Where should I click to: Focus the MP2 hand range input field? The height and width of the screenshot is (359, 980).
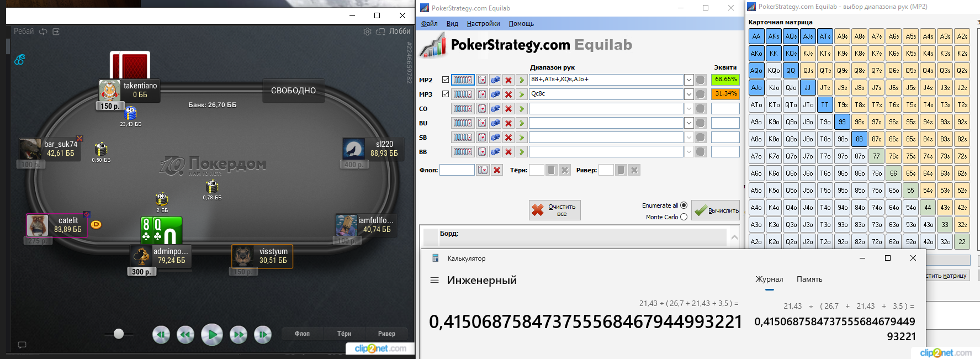606,80
